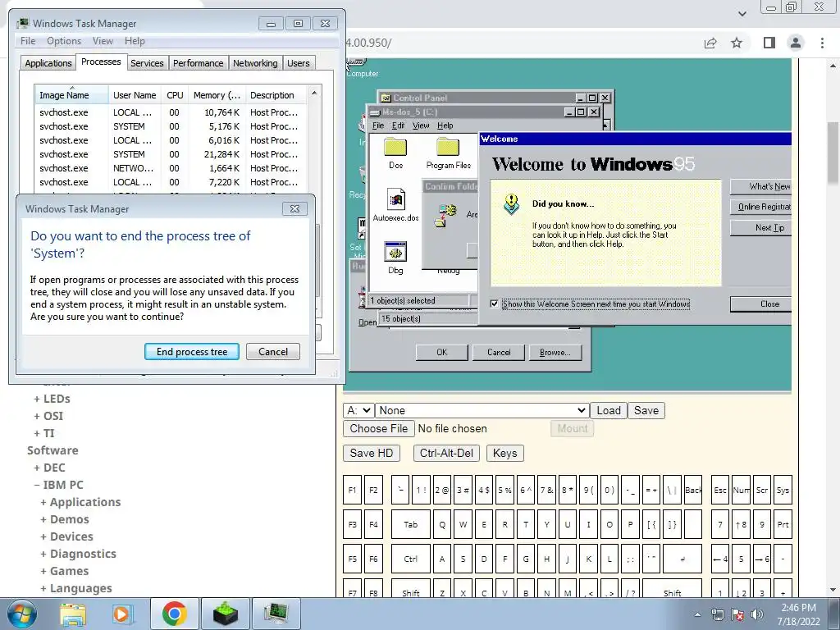Bookmark this page with star icon
Image resolution: width=840 pixels, height=630 pixels.
click(737, 43)
